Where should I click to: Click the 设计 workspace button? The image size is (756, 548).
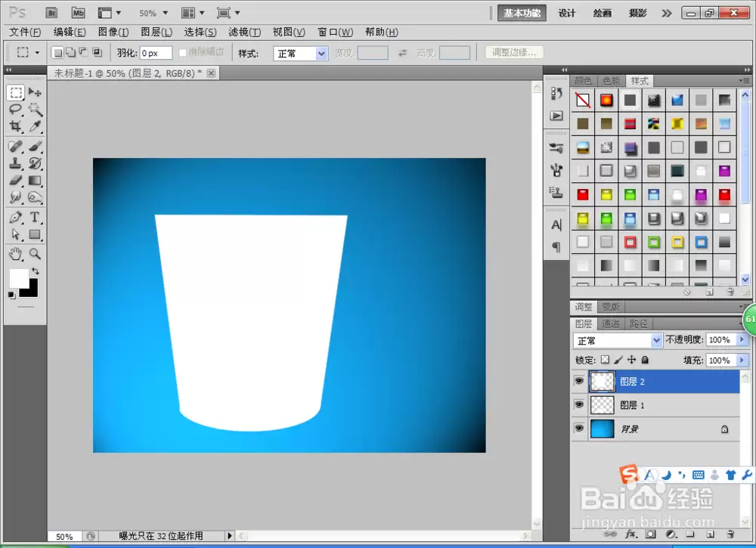[566, 13]
